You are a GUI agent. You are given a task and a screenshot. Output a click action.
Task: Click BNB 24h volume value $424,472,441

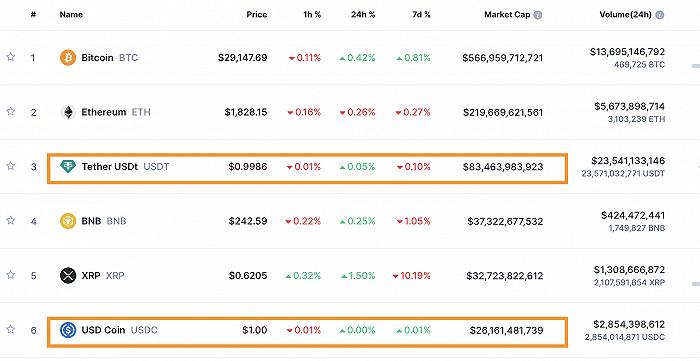(633, 216)
